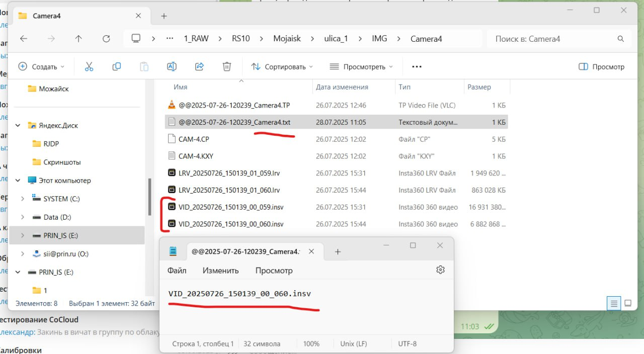Toggle the Просмотр preview pane button

tap(602, 66)
